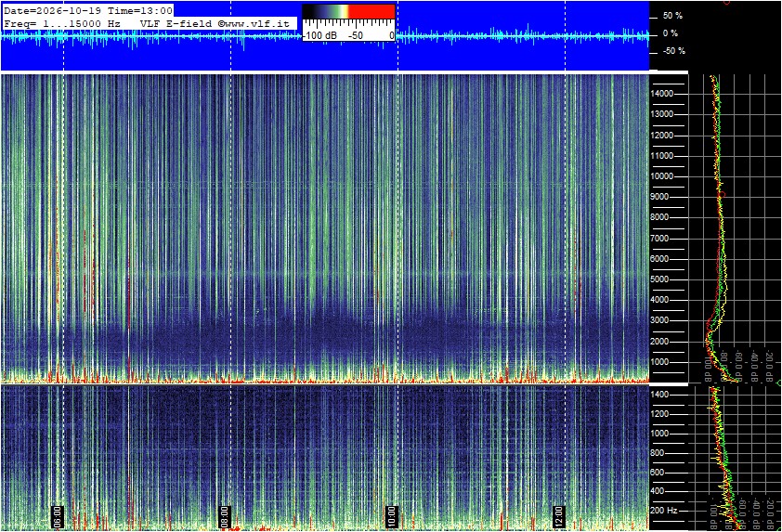The image size is (782, 532).
Task: Click the color scale gradient bar
Action: [x=348, y=11]
